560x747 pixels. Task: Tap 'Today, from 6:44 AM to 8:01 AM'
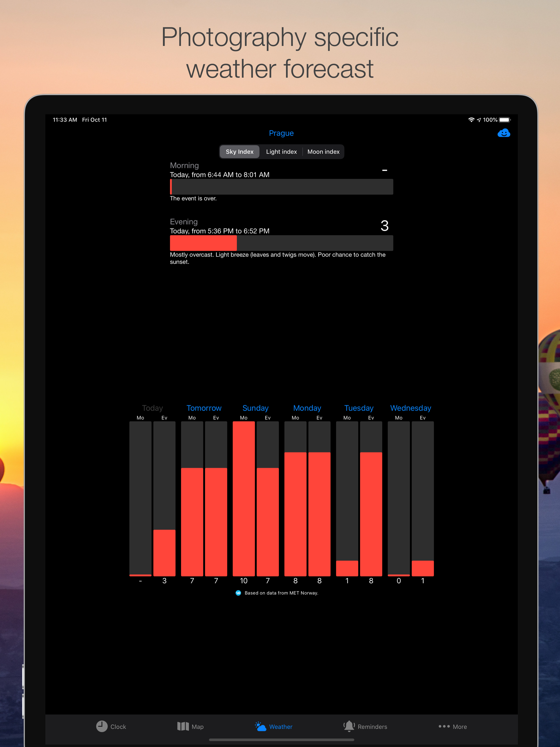[x=220, y=175]
